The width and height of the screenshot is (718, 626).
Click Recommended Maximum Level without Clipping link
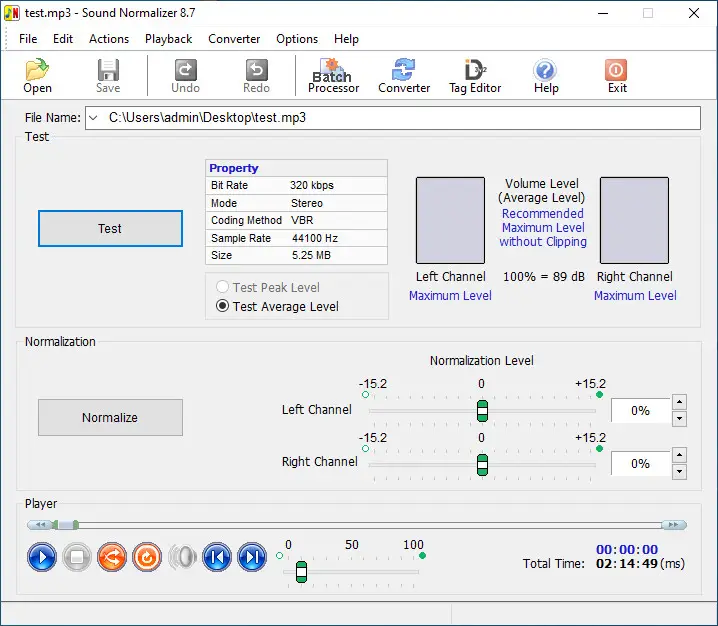[543, 228]
